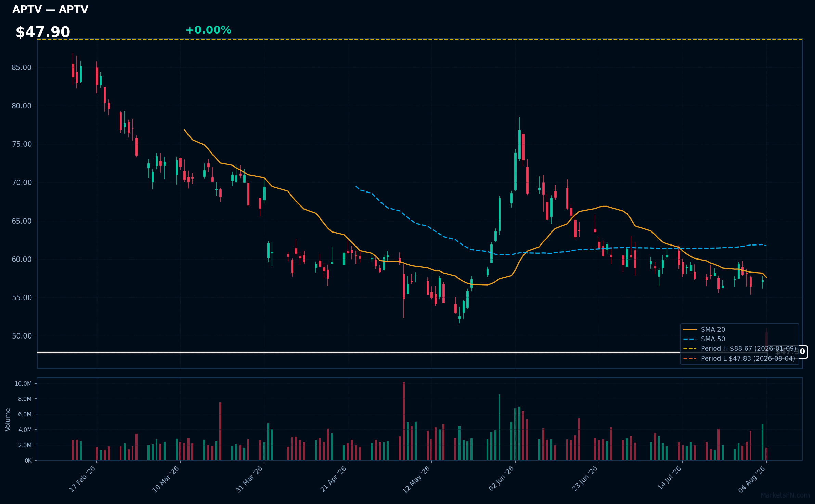The height and width of the screenshot is (504, 815).
Task: Click the tallest volume bar above 10.0M
Action: pos(404,421)
